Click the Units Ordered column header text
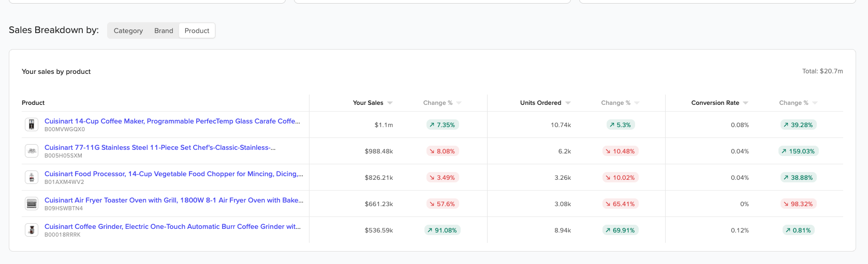The height and width of the screenshot is (264, 868). tap(540, 103)
